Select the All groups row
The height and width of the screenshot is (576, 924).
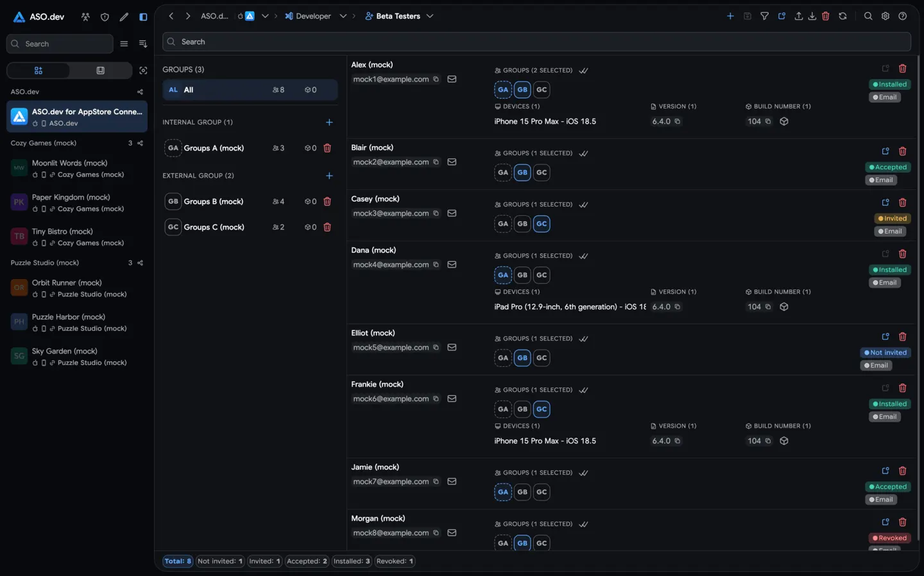pos(250,90)
